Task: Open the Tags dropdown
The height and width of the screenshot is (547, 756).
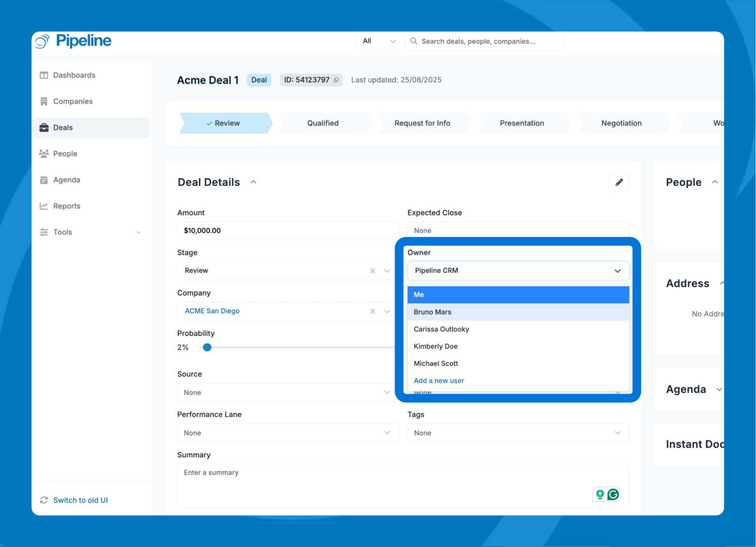Action: click(518, 433)
